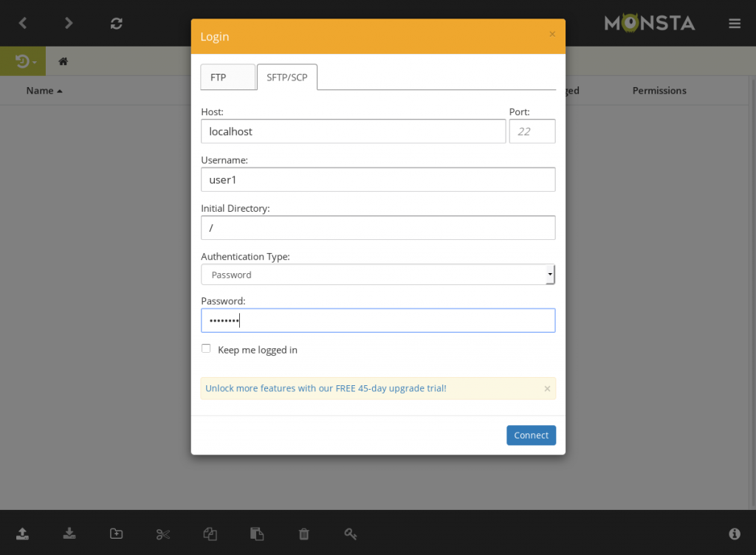This screenshot has height=555, width=756.
Task: Open the FREE 45-day upgrade trial link
Action: [x=326, y=388]
